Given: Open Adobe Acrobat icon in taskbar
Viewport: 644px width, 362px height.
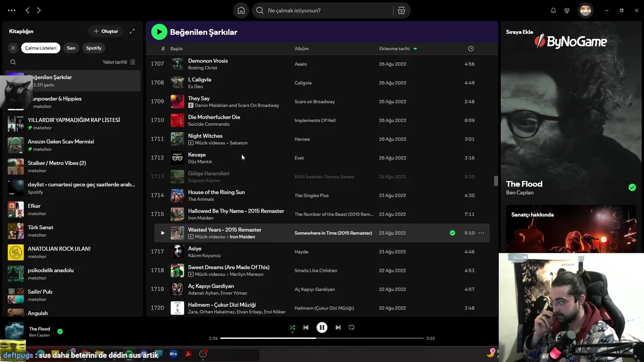Looking at the screenshot, I should click(x=188, y=354).
